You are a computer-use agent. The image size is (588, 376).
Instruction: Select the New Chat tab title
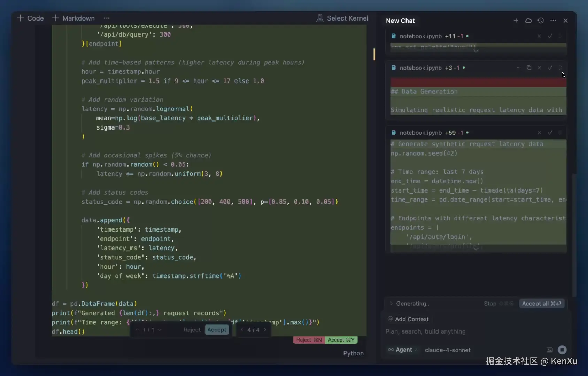[x=400, y=21]
